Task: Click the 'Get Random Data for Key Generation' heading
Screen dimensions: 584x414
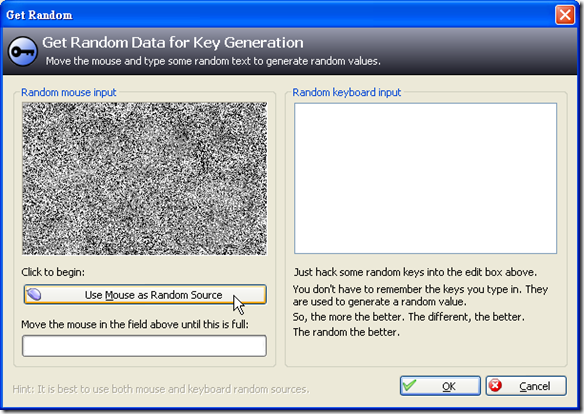Action: (173, 42)
